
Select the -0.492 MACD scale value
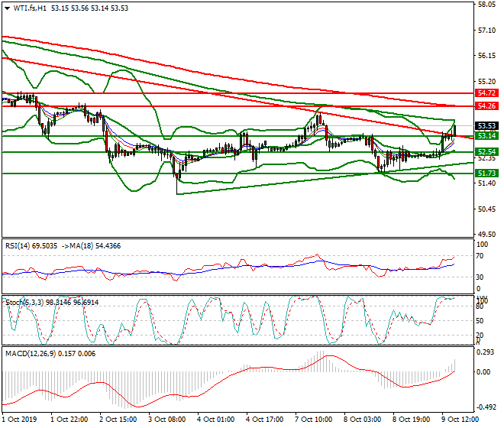click(x=486, y=407)
